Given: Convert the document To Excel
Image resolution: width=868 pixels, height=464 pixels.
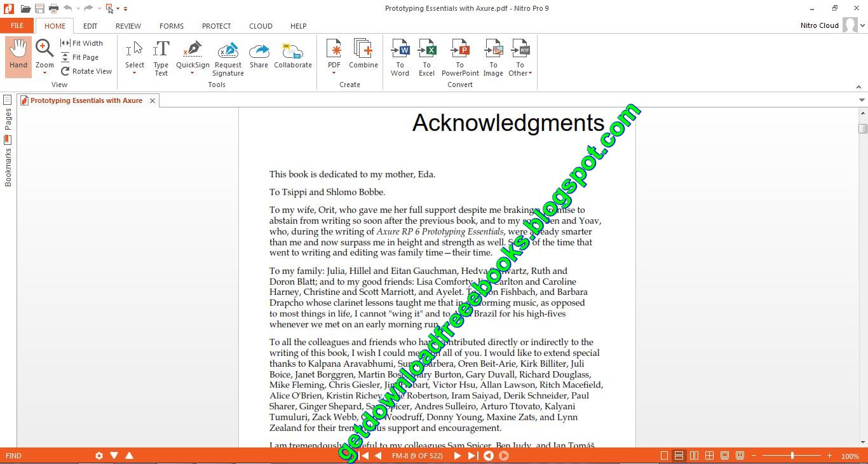Looking at the screenshot, I should [x=426, y=57].
